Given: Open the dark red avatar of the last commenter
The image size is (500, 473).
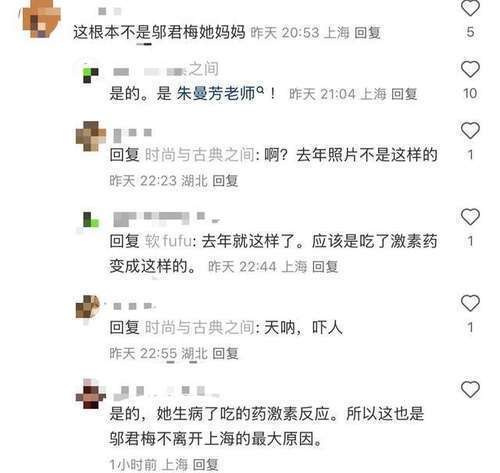Looking at the screenshot, I should point(91,395).
